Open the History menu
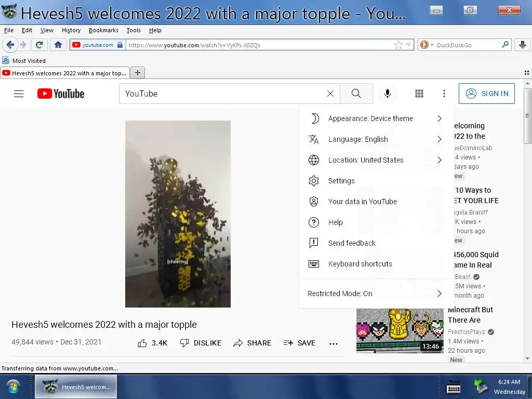 [71, 30]
